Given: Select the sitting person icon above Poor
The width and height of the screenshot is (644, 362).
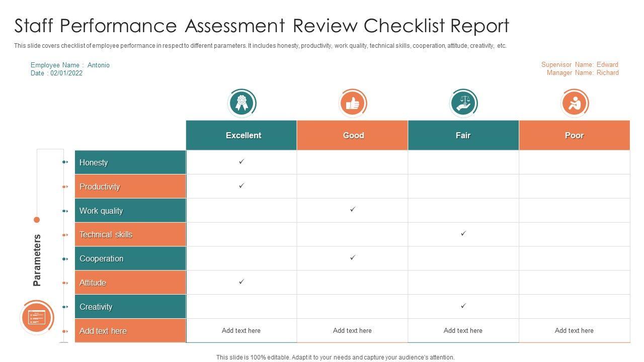Looking at the screenshot, I should coord(574,104).
